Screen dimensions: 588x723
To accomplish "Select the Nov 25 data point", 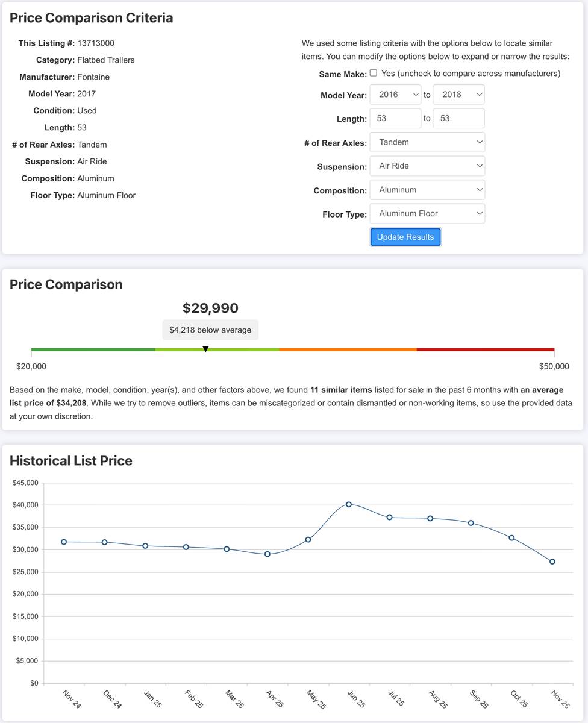I will coord(552,562).
